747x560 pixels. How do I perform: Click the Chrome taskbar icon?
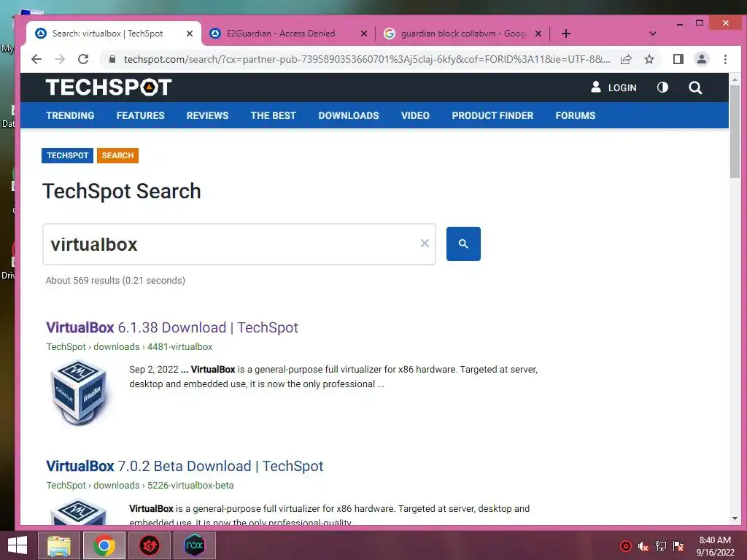[x=104, y=545]
